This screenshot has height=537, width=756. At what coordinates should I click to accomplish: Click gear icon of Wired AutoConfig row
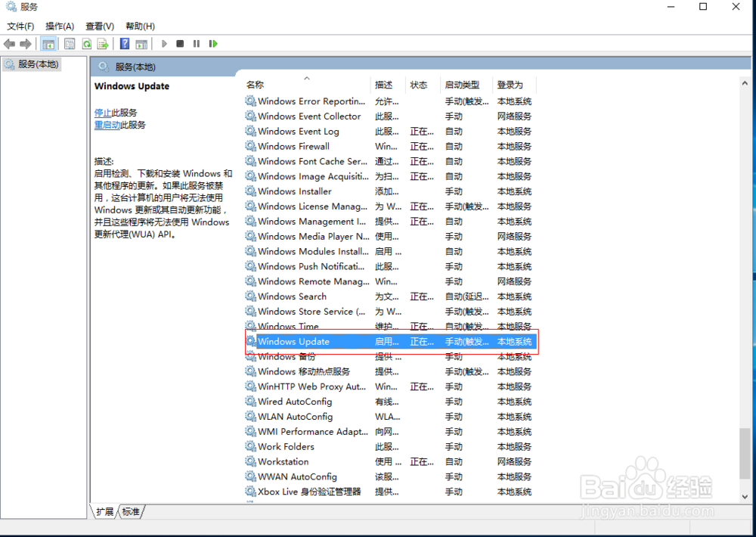pos(251,401)
